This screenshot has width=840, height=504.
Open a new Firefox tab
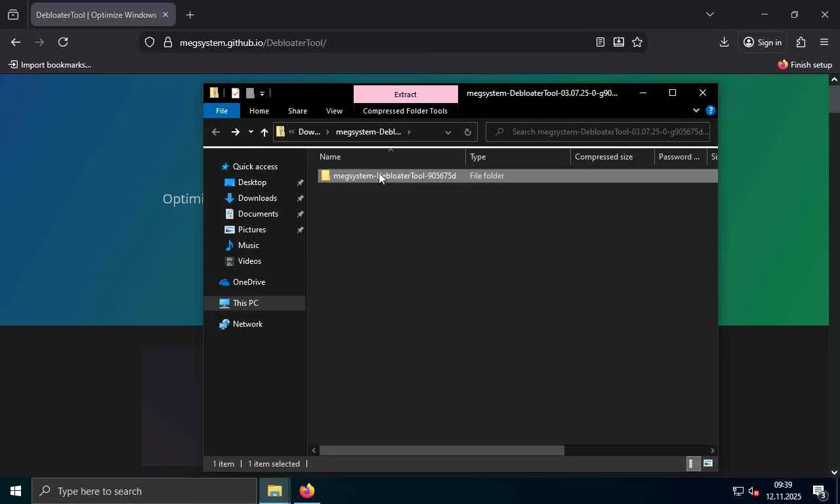click(190, 14)
